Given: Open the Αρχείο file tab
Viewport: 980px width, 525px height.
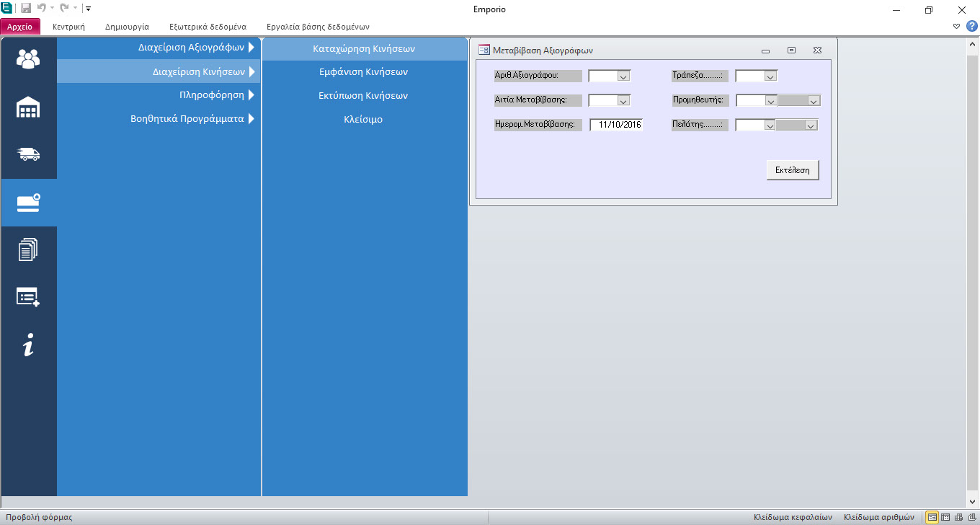Looking at the screenshot, I should pos(20,27).
